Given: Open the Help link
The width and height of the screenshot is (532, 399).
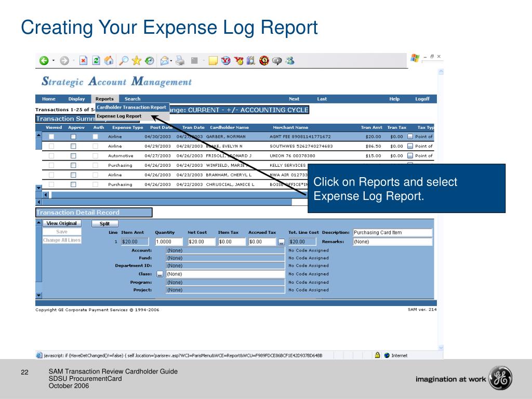Looking at the screenshot, I should point(394,99).
